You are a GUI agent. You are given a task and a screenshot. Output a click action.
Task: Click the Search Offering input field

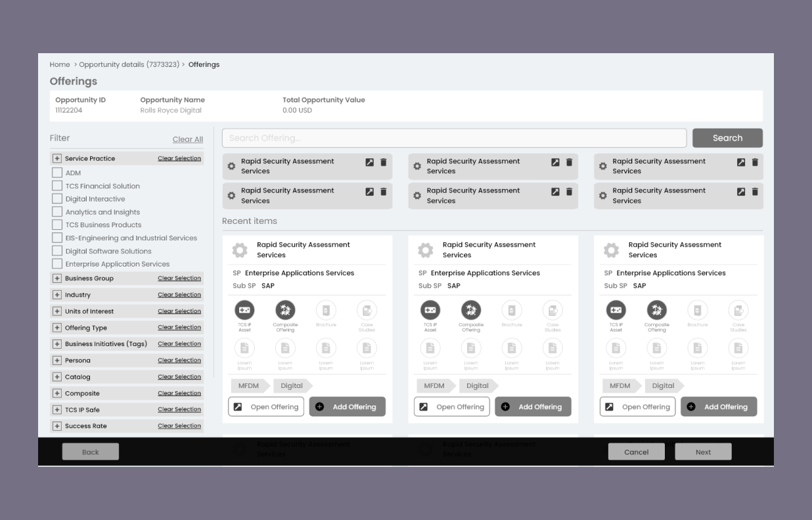(x=455, y=138)
